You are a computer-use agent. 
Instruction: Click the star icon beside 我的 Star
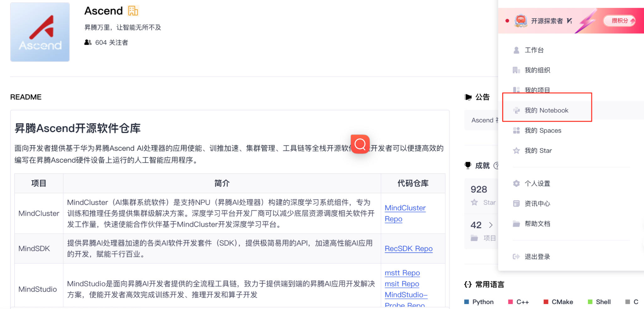[516, 150]
